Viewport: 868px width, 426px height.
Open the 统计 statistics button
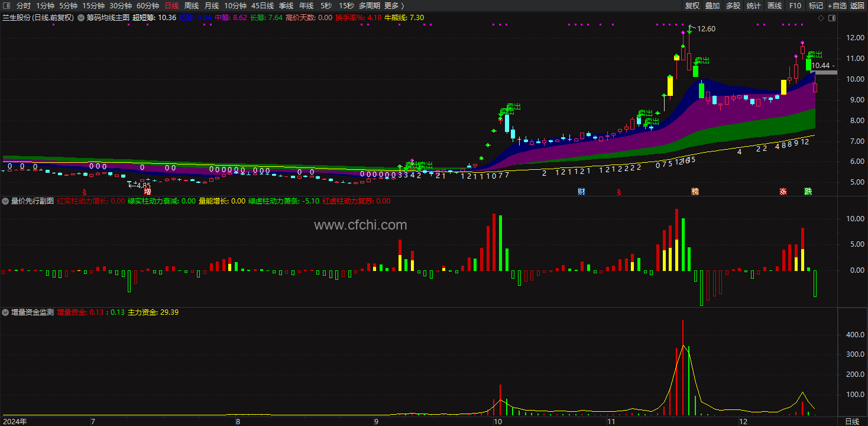click(x=754, y=5)
